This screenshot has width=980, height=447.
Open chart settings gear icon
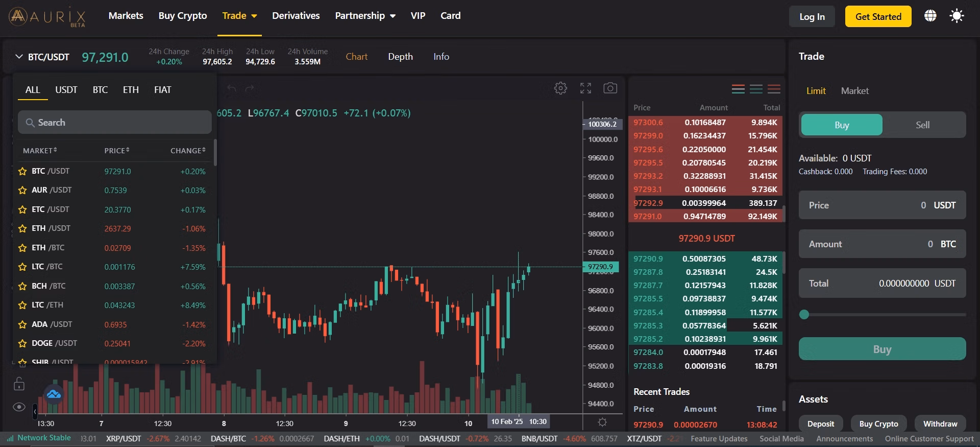560,88
